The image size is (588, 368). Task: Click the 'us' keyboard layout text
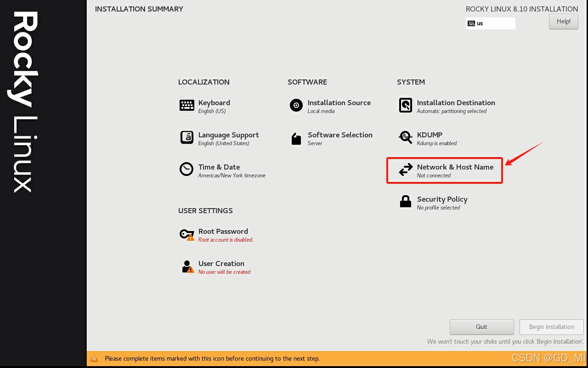tap(480, 23)
